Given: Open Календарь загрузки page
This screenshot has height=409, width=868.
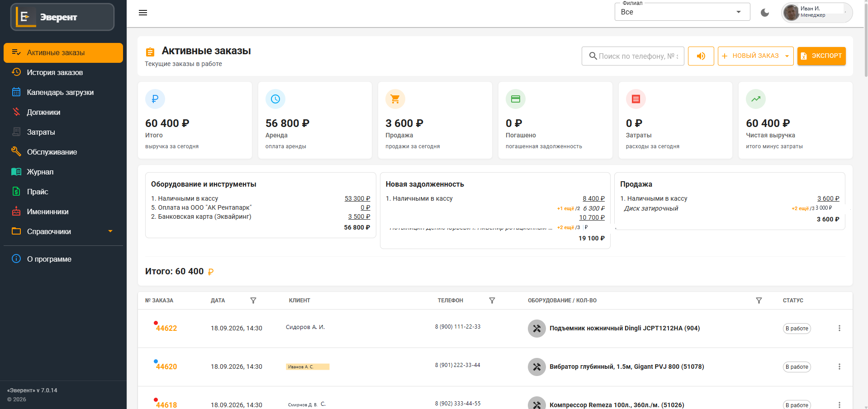Looking at the screenshot, I should [63, 92].
